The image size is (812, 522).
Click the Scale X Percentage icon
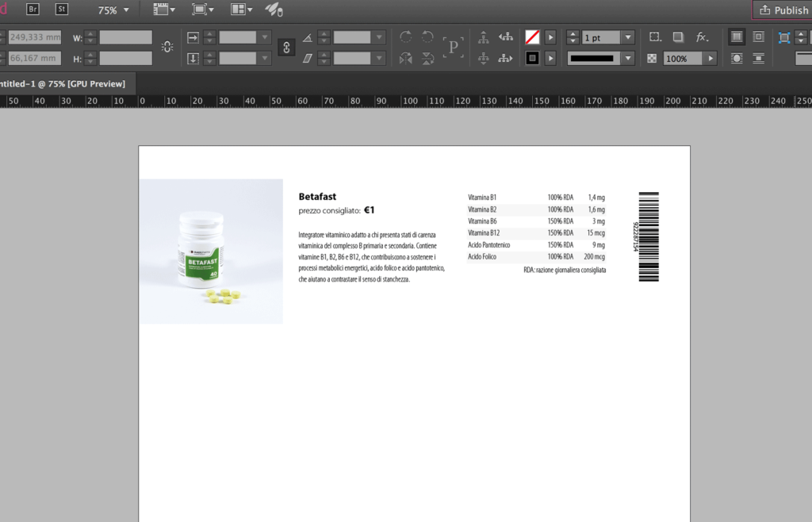193,37
